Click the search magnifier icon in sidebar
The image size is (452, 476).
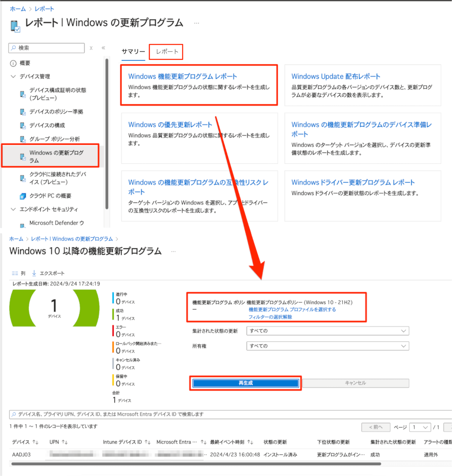pyautogui.click(x=14, y=48)
